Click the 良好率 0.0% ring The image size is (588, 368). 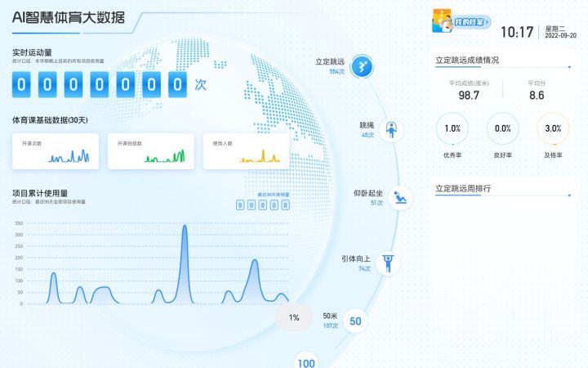coord(502,128)
